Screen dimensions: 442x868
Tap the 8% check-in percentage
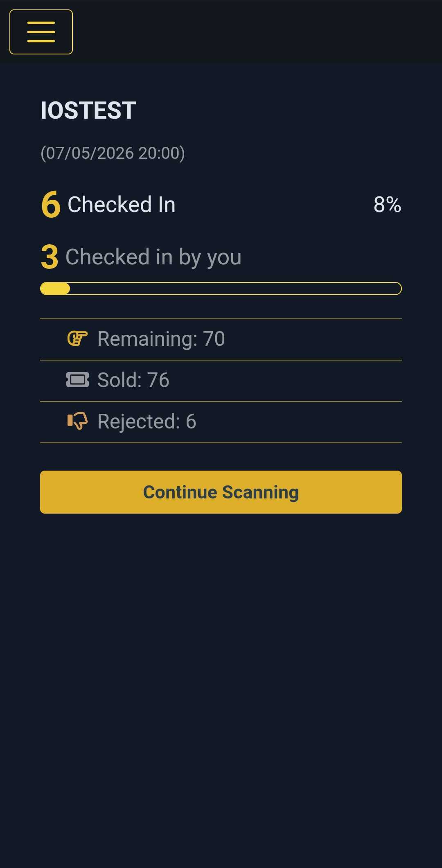pos(387,204)
